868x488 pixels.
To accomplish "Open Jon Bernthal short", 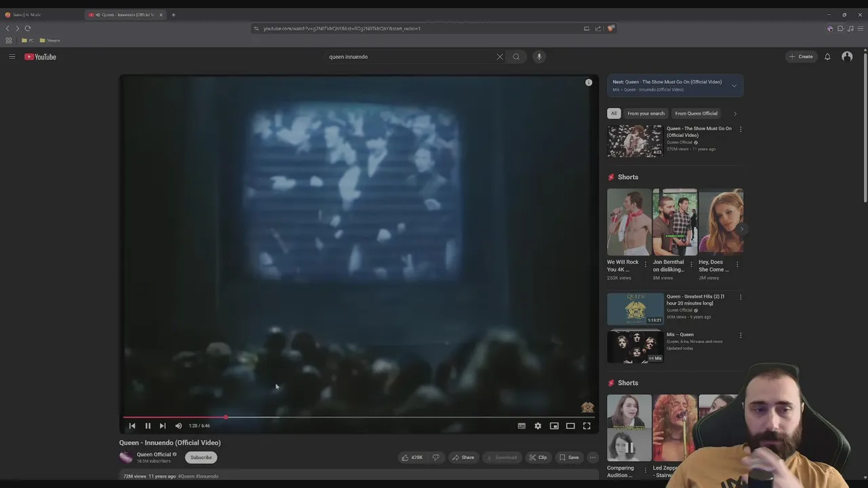I will (x=675, y=222).
